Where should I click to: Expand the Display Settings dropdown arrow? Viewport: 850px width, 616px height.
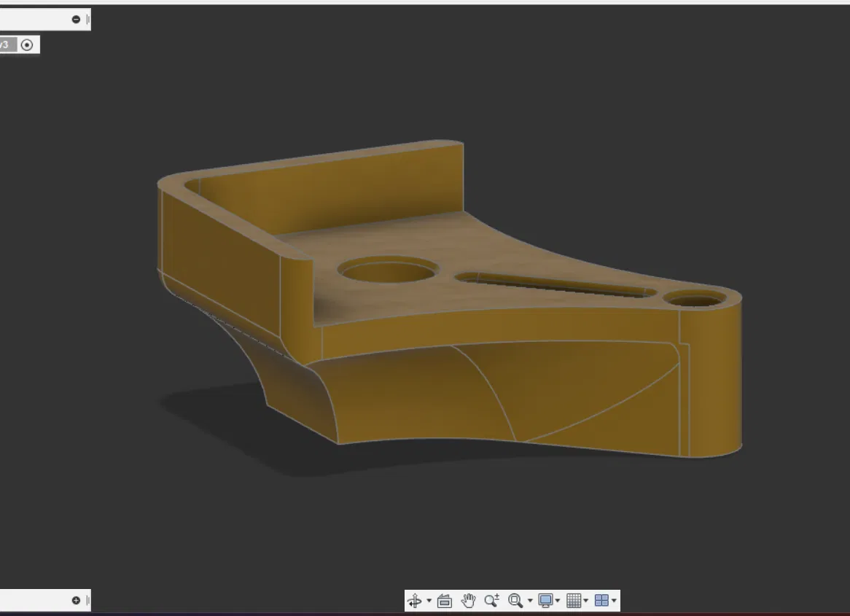pyautogui.click(x=558, y=601)
